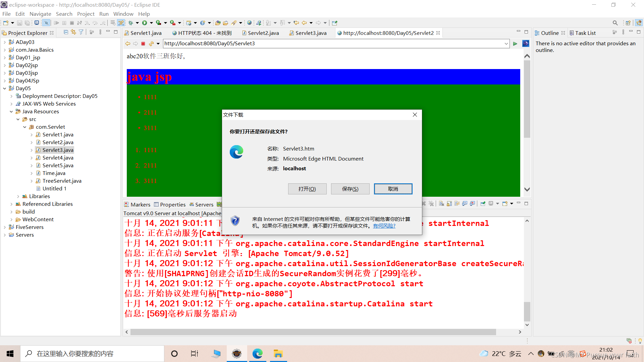
Task: Click the green Run icon in main toolbar
Action: [145, 23]
